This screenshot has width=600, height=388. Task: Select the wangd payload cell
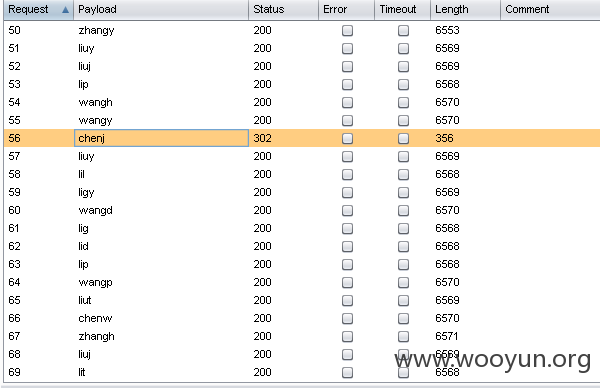point(161,210)
